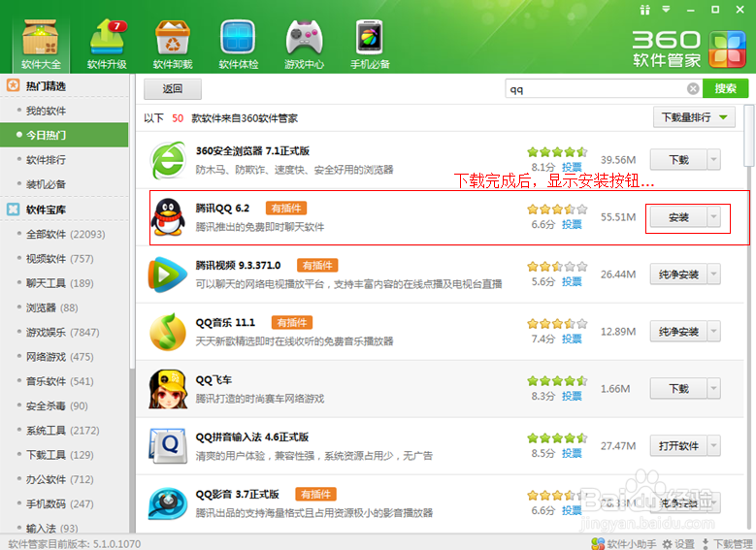This screenshot has width=756, height=550.
Task: Open the 软件卸载 uninstall icon
Action: (173, 45)
